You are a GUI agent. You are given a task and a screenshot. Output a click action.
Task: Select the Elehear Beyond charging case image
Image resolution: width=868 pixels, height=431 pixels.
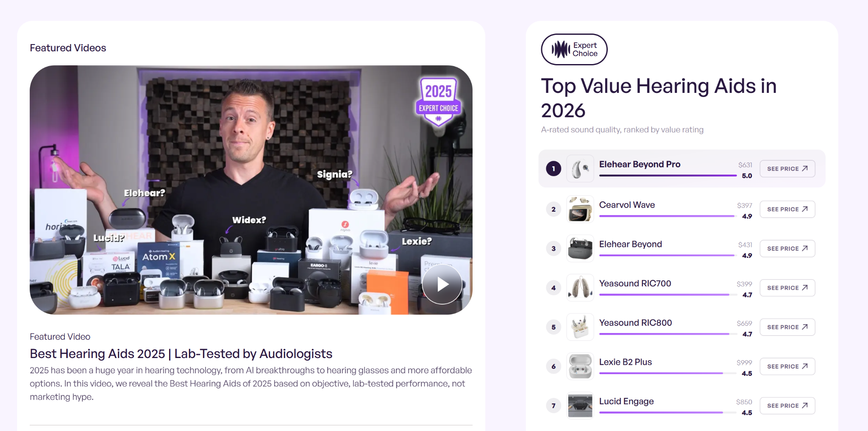[580, 249]
